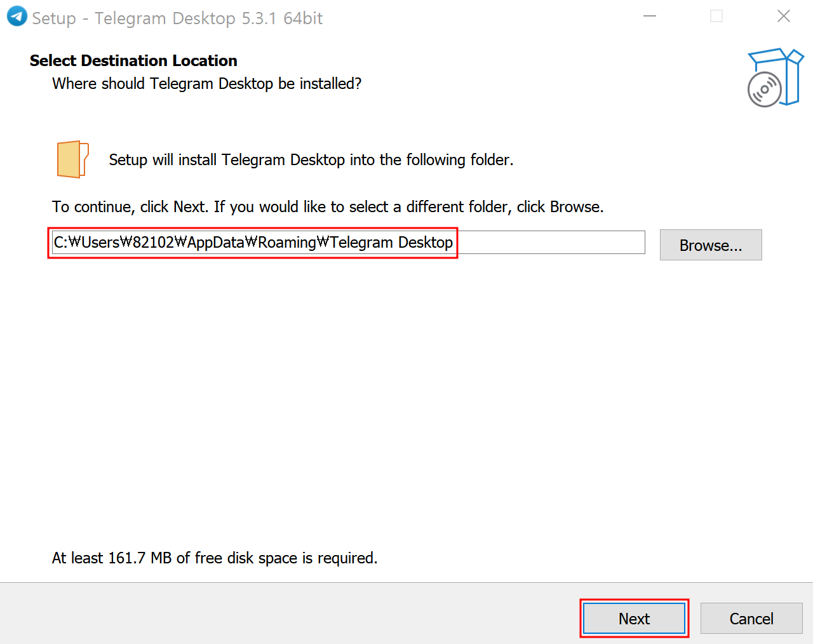Click the 'Setup - Telegram Desktop 5.3.1 64bit' title
Viewport: 813px width, 644px height.
(x=177, y=18)
